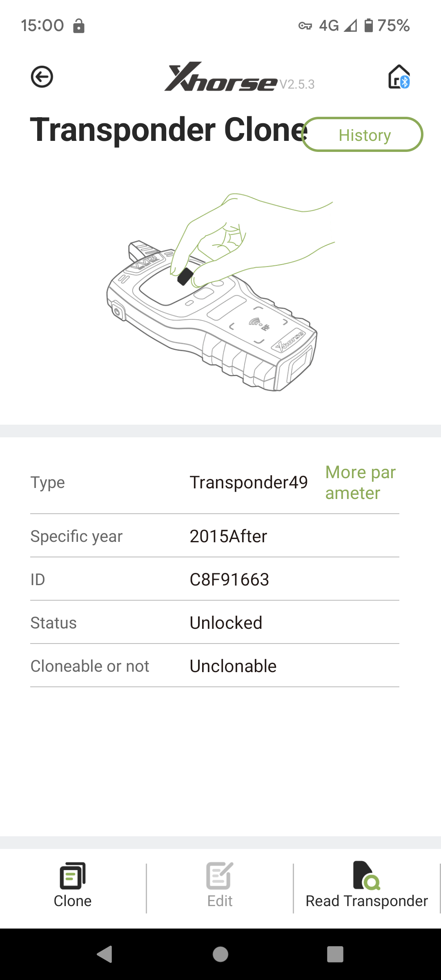Tap the key tool illustration image
Screen dimensions: 441x980
point(220,292)
